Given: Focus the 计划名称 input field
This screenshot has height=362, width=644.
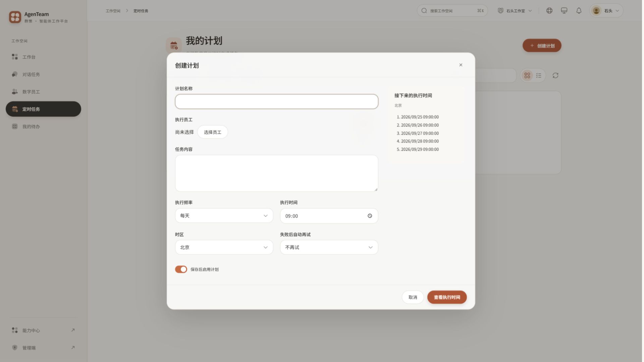Looking at the screenshot, I should (277, 102).
